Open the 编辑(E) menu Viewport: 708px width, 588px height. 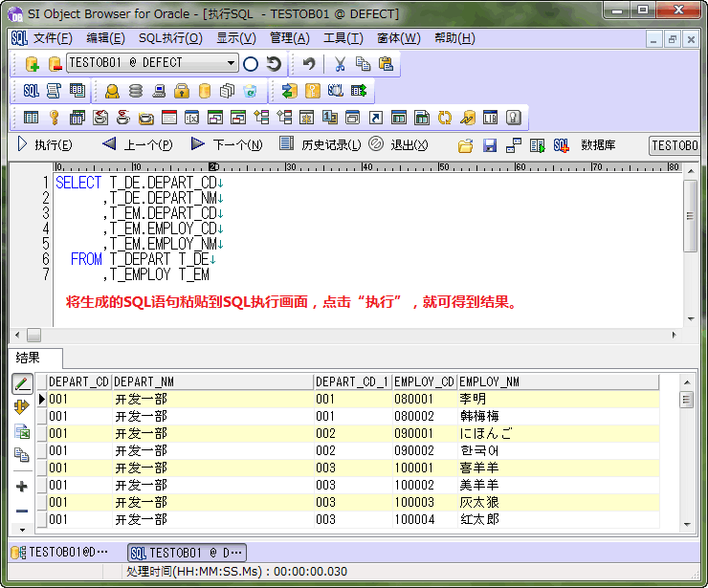pos(105,38)
